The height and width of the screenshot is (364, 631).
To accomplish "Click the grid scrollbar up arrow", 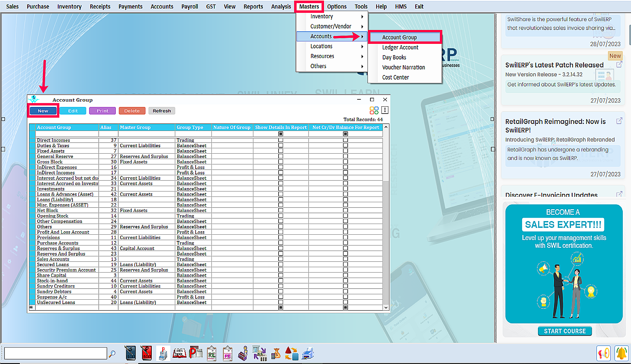I will [x=386, y=127].
